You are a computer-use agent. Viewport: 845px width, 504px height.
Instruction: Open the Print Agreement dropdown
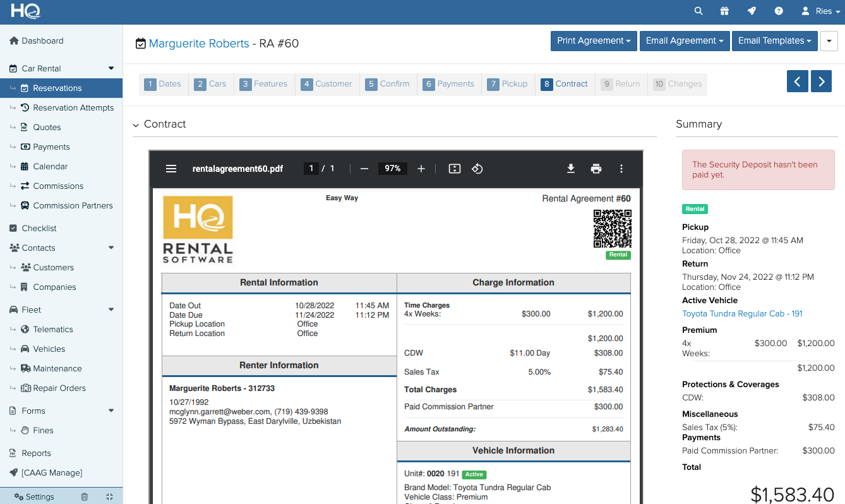coord(594,41)
